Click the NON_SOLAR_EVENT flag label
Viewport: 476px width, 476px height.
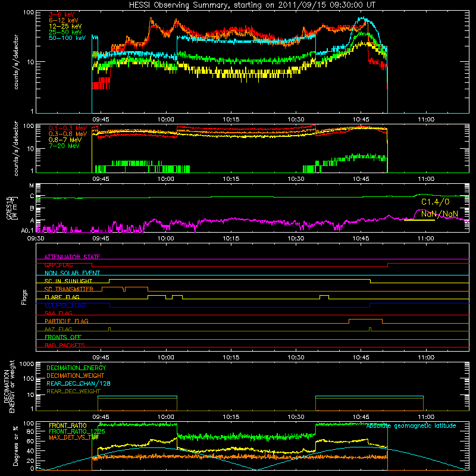click(x=72, y=273)
